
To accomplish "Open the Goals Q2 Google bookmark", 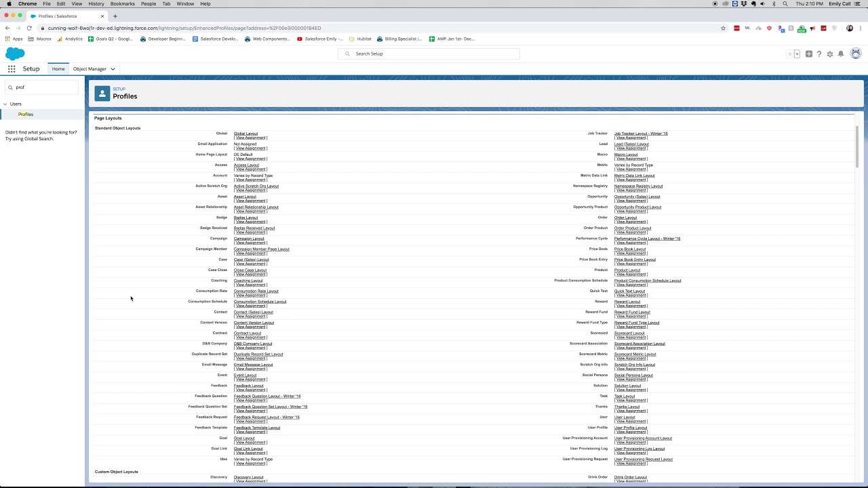I will tap(111, 39).
